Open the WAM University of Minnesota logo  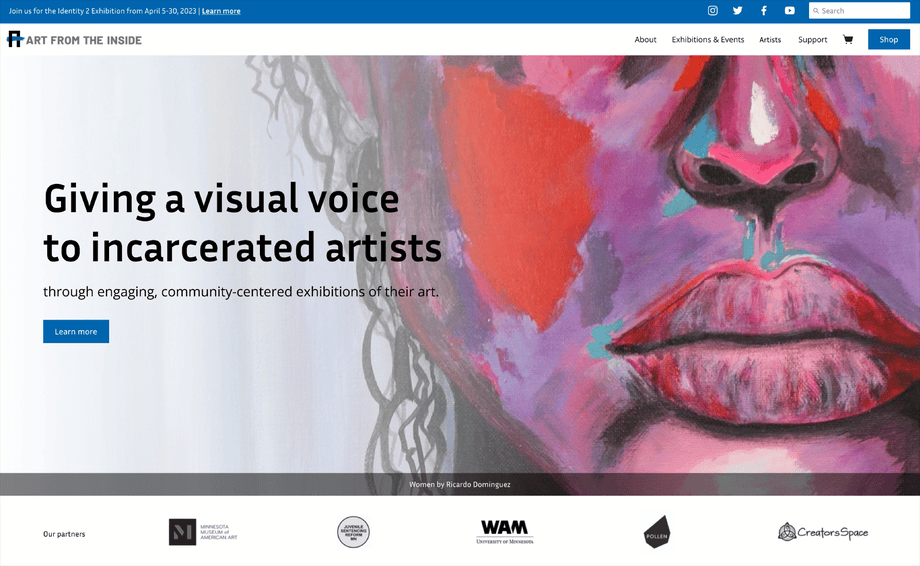click(x=505, y=532)
